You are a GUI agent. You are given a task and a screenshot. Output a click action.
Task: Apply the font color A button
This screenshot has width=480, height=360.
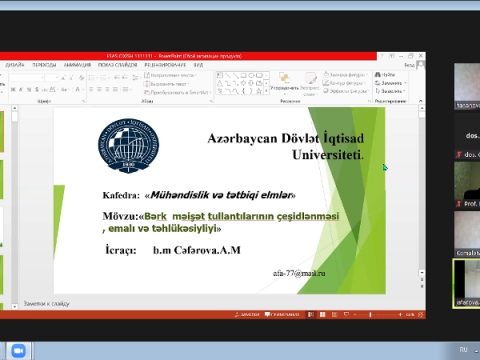point(78,89)
